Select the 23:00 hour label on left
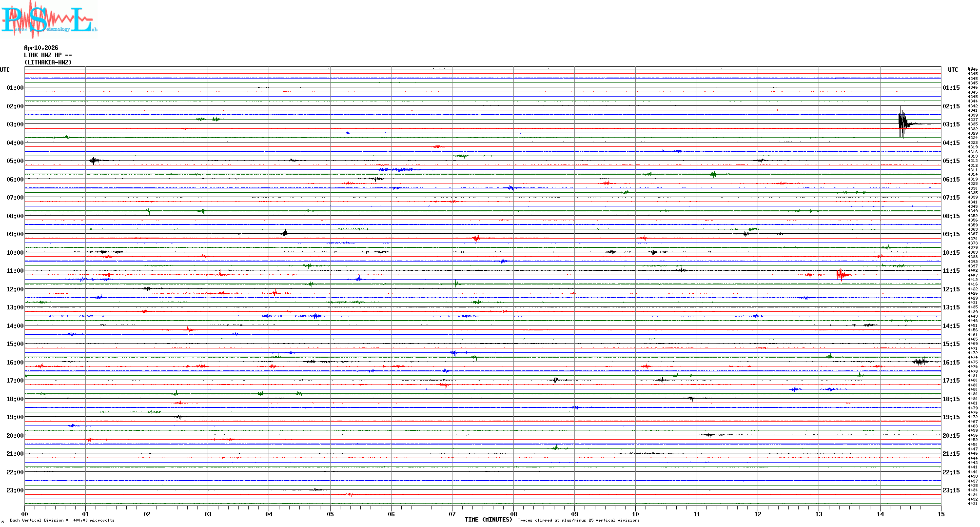 click(15, 490)
